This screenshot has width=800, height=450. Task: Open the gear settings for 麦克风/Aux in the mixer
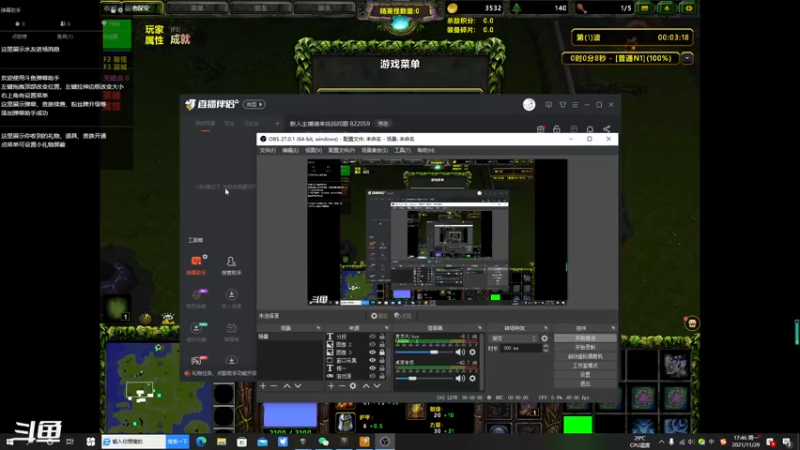(x=472, y=352)
